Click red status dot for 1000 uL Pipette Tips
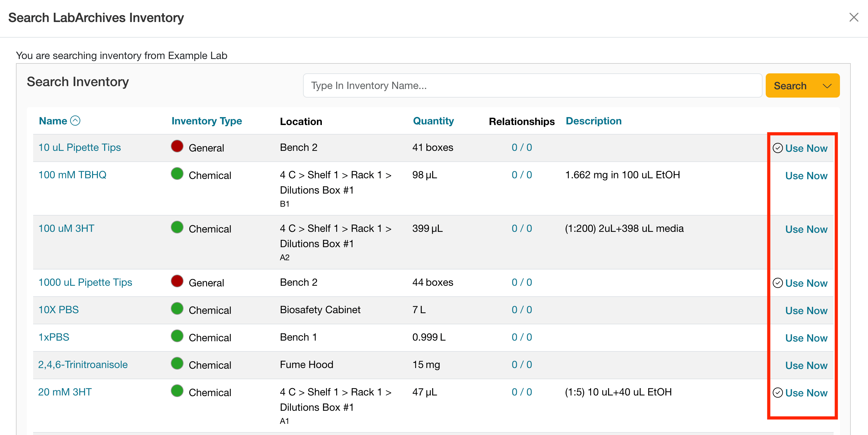Image resolution: width=868 pixels, height=435 pixels. pyautogui.click(x=177, y=281)
